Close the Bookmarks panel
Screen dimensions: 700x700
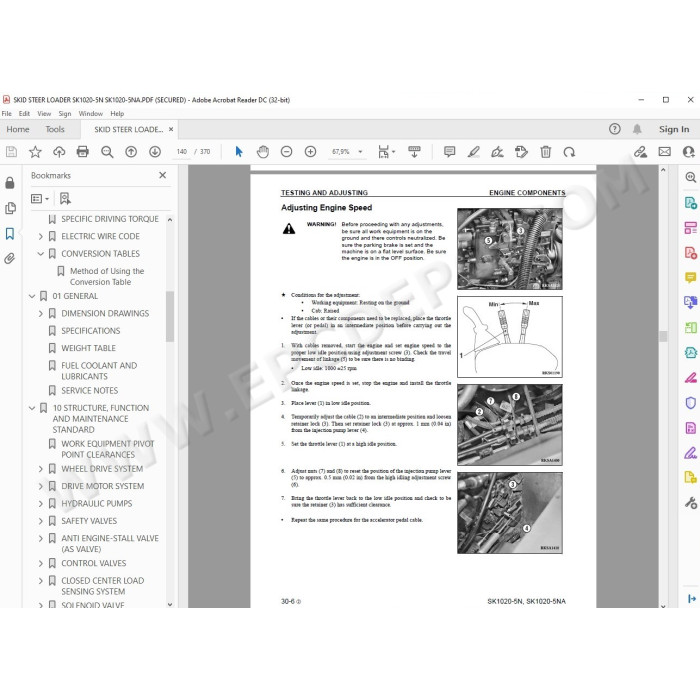[162, 175]
